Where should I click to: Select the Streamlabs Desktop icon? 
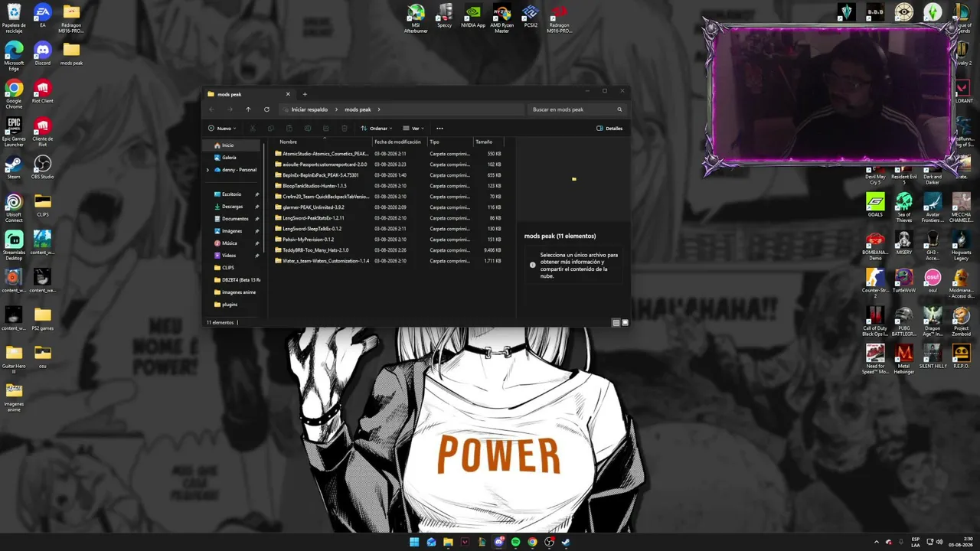click(14, 246)
